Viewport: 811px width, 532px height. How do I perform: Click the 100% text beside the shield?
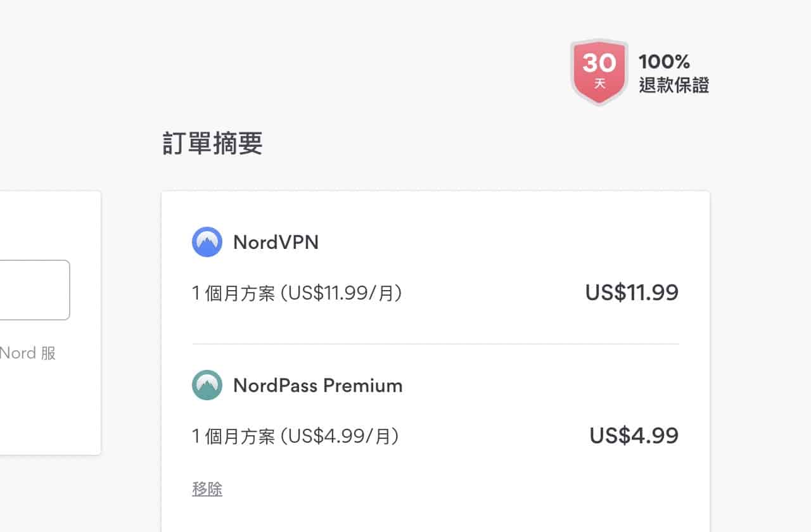pos(664,62)
